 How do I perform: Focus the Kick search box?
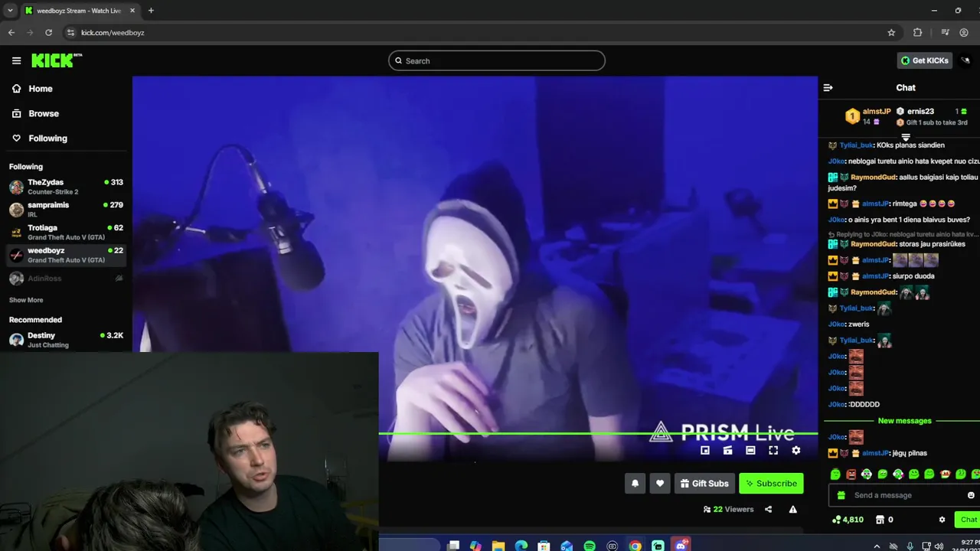[x=497, y=60]
